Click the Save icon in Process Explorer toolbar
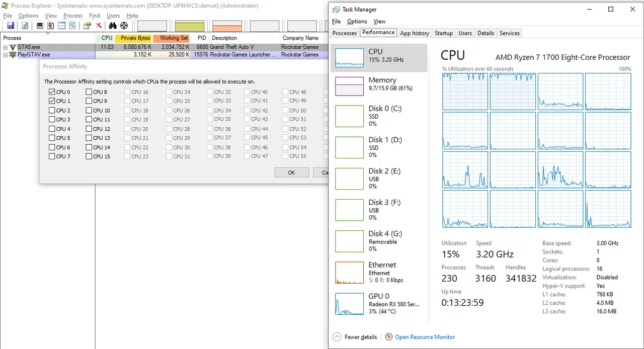Viewport: 644px width, 349px height. pyautogui.click(x=10, y=26)
